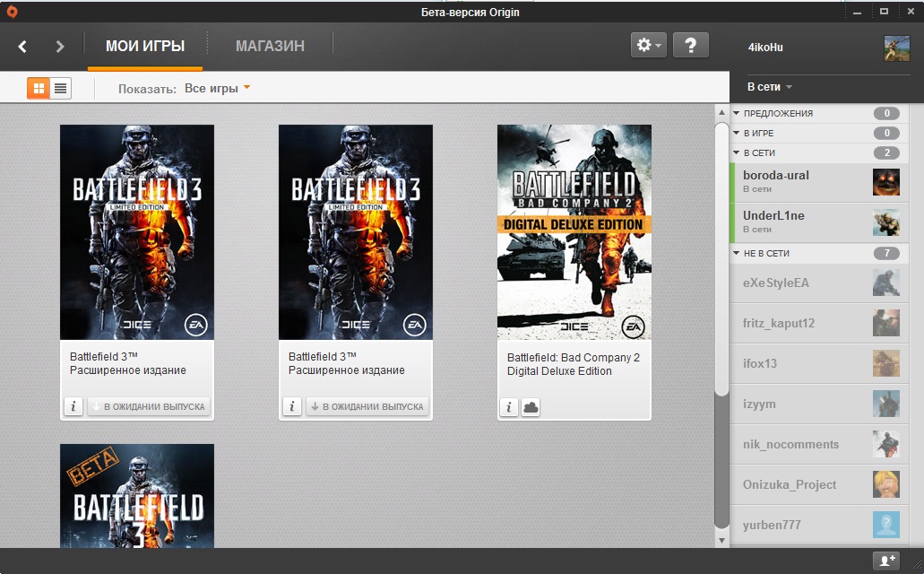Click UnderL1ne's avatar
The height and width of the screenshot is (574, 924).
(886, 222)
